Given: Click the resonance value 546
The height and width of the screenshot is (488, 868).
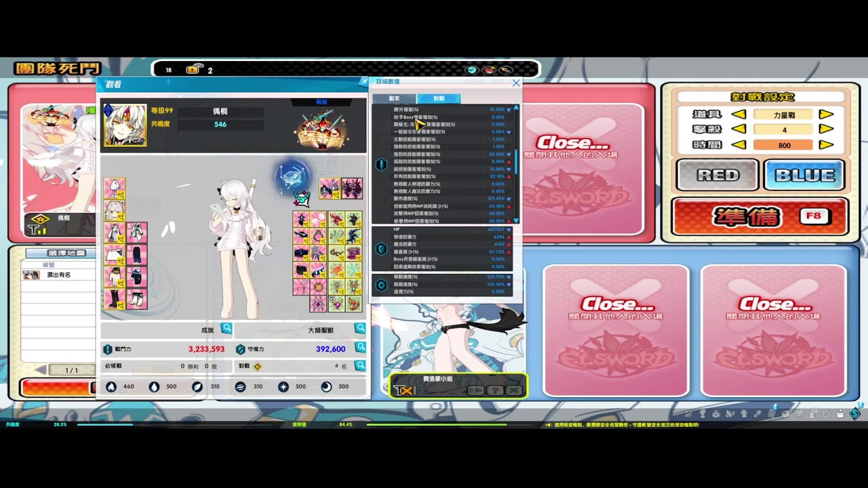Looking at the screenshot, I should [x=220, y=125].
